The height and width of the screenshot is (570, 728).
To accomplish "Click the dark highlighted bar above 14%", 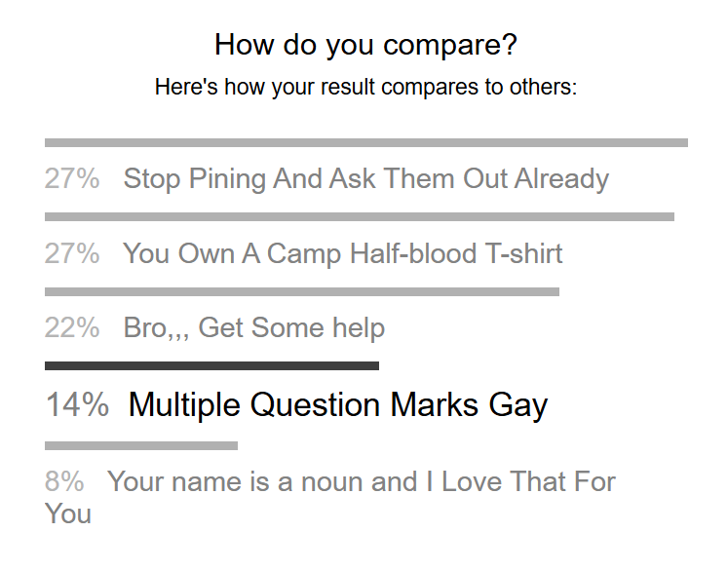I will click(x=211, y=366).
